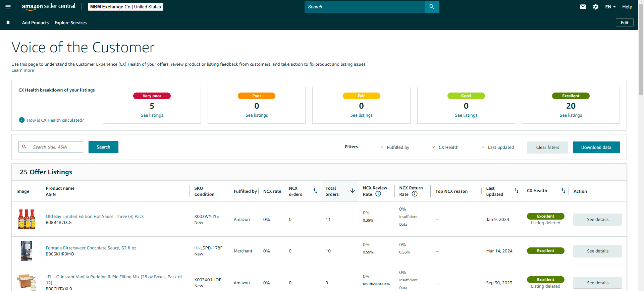Open Old Bay Limited Edition Hot Sauce link
The image size is (644, 291).
[95, 216]
